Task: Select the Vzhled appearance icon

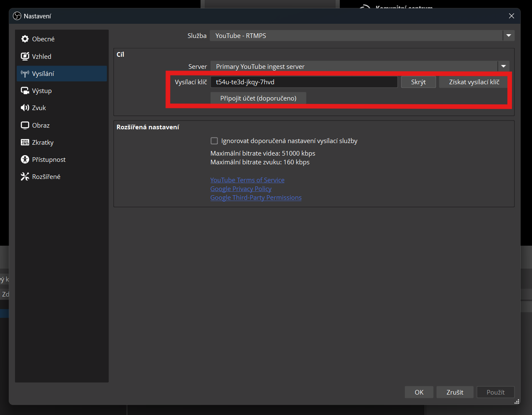Action: click(25, 56)
